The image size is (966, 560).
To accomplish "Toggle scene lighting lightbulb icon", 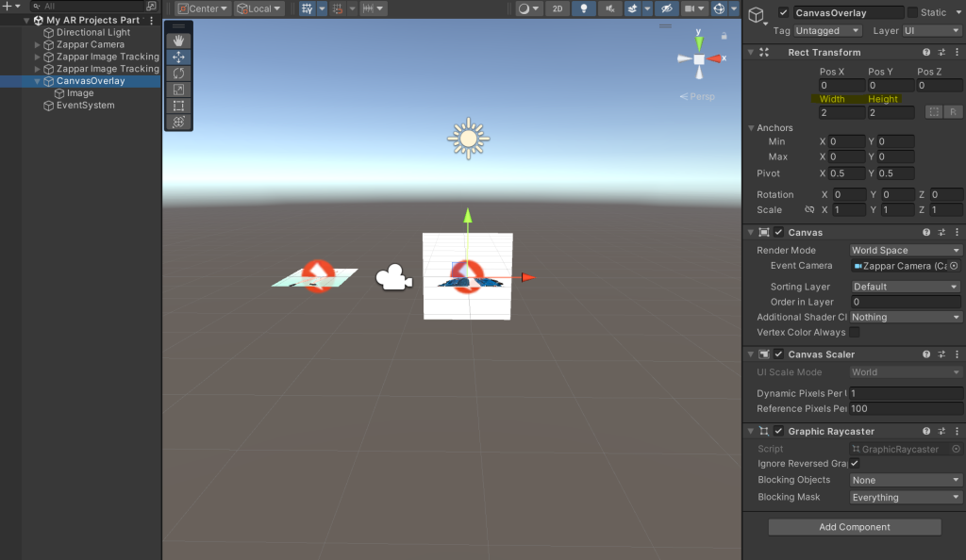I will click(x=584, y=8).
